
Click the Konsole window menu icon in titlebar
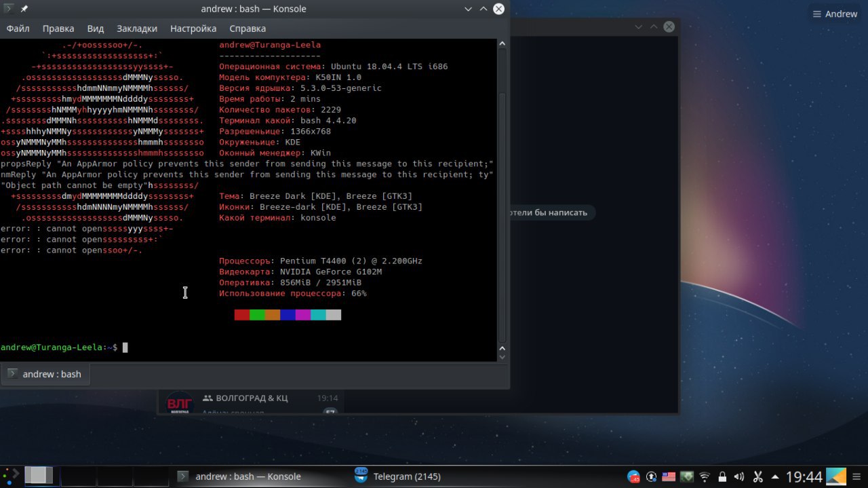(9, 9)
